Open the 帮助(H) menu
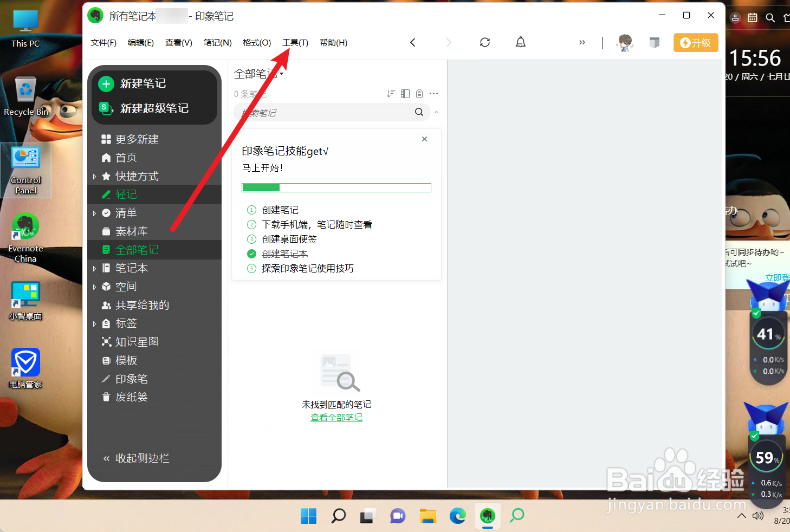The image size is (790, 532). coord(334,43)
